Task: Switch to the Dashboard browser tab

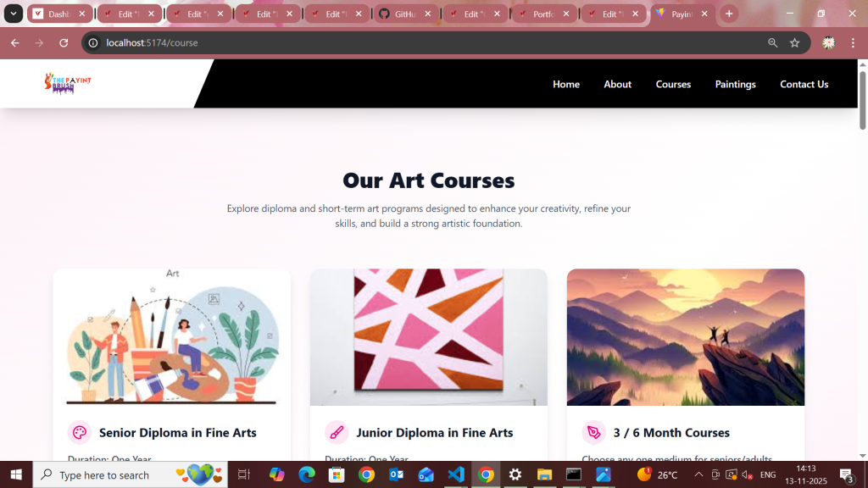Action: point(53,14)
